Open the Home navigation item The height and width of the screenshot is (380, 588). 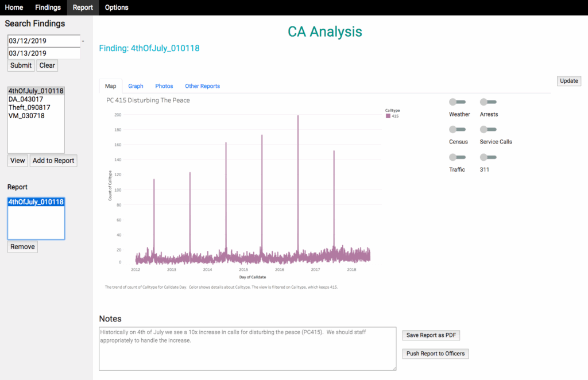pyautogui.click(x=14, y=7)
